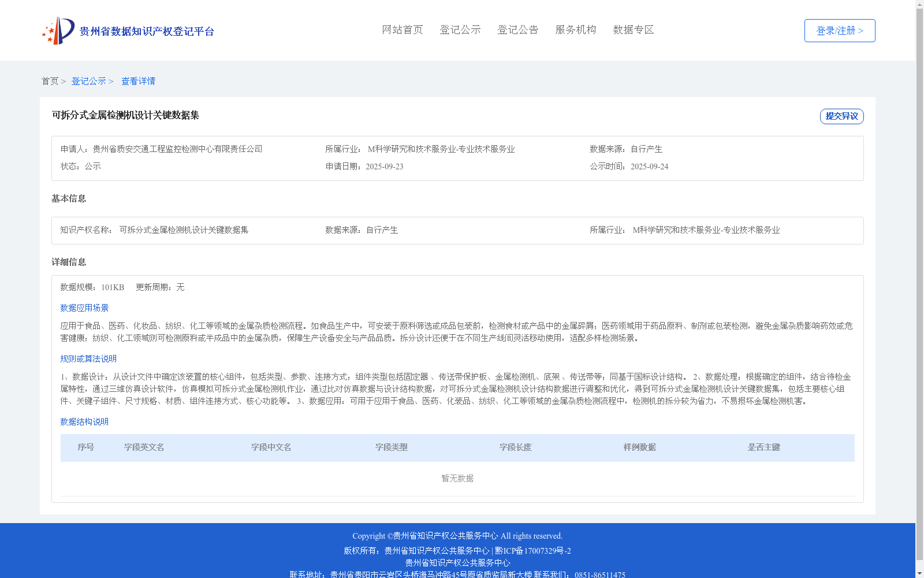
Task: Click the 字段长度 column header
Action: coord(516,447)
